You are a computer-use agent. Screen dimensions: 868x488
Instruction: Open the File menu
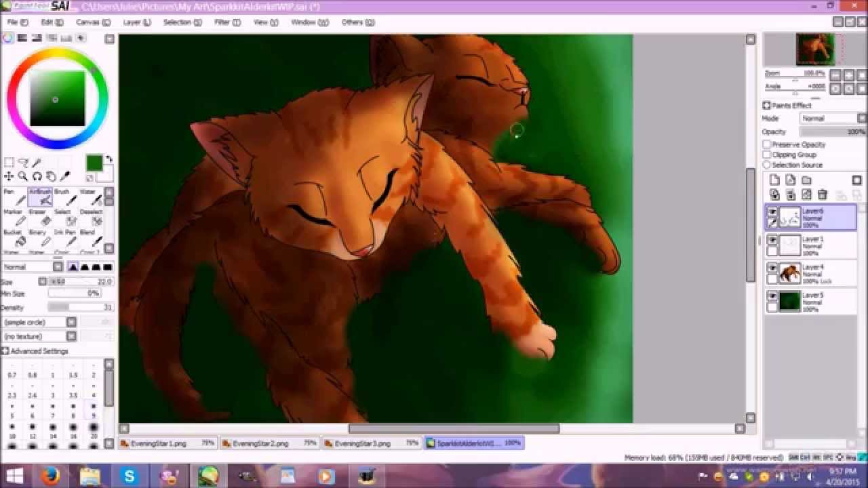[x=17, y=22]
